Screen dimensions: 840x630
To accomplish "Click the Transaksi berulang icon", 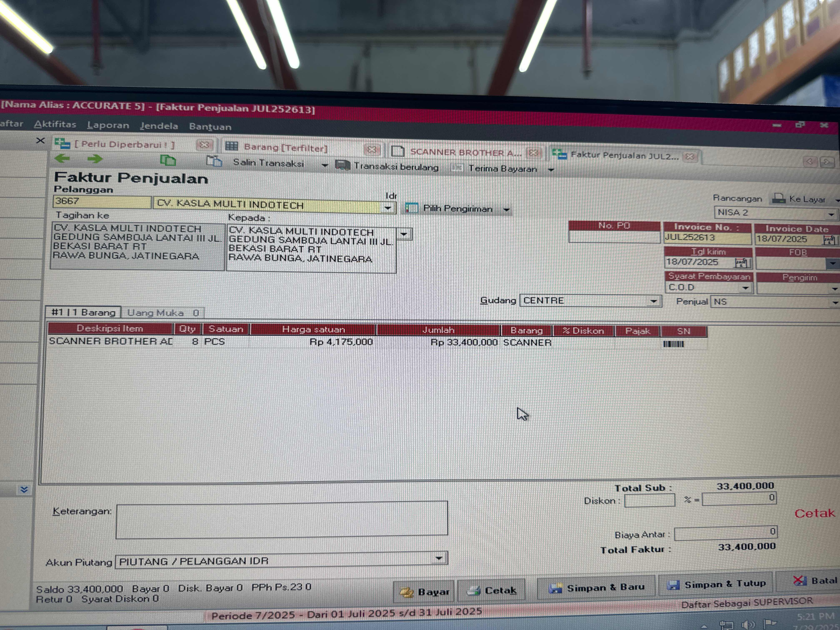I will tap(343, 165).
